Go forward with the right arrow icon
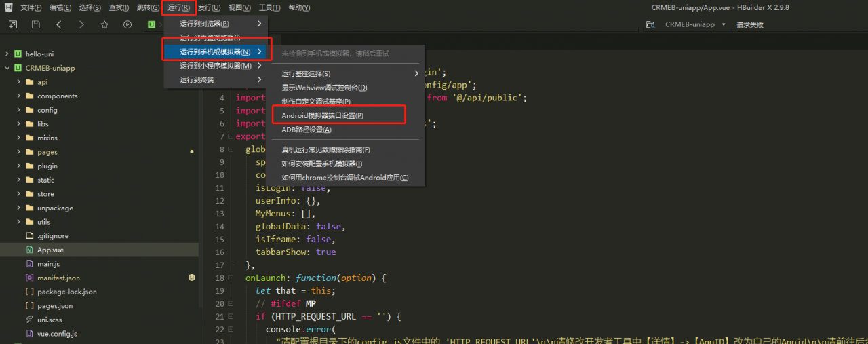This screenshot has height=344, width=868. [x=81, y=24]
